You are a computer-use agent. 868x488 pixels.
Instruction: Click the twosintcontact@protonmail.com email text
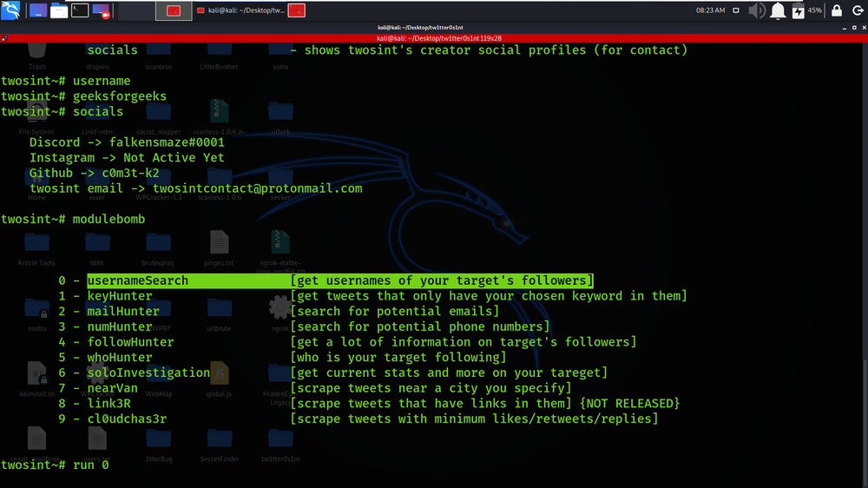click(258, 188)
